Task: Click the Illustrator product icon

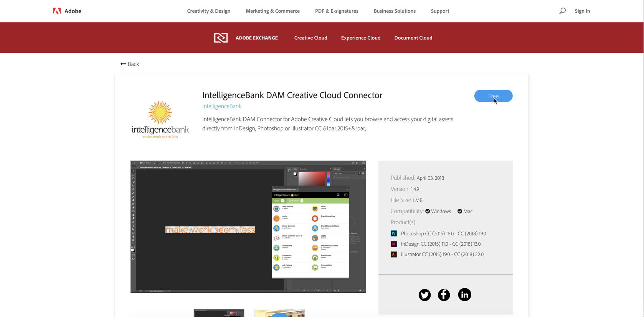Action: pos(394,254)
